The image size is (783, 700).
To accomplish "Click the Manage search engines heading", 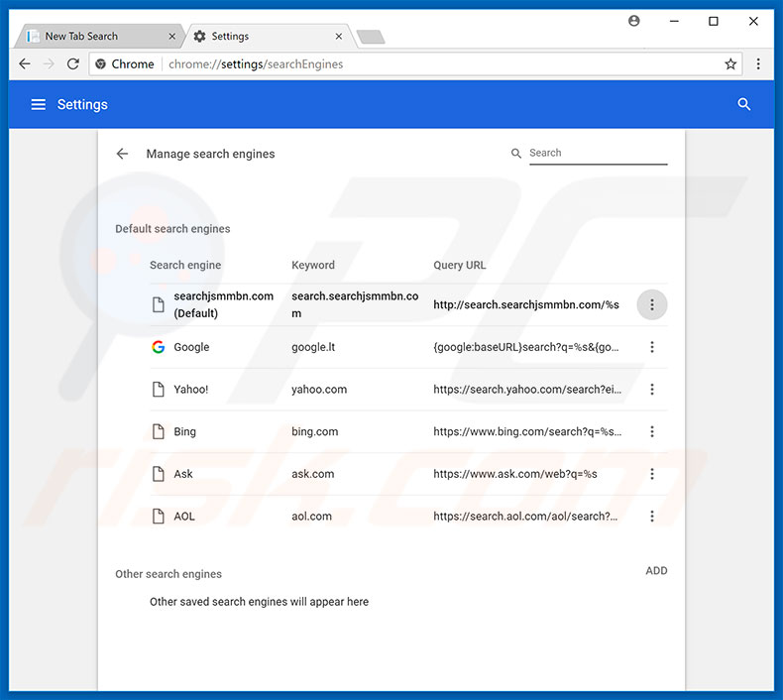I will pyautogui.click(x=210, y=154).
